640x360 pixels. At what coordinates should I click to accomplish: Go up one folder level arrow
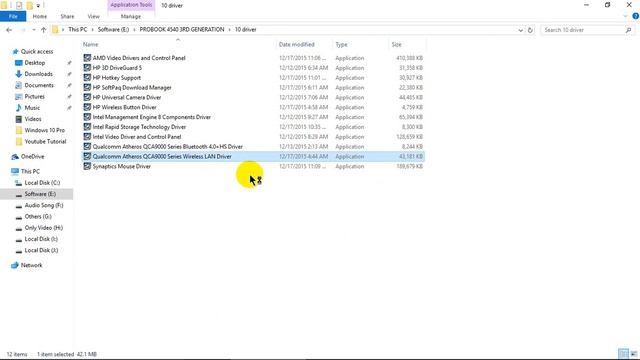[44, 30]
